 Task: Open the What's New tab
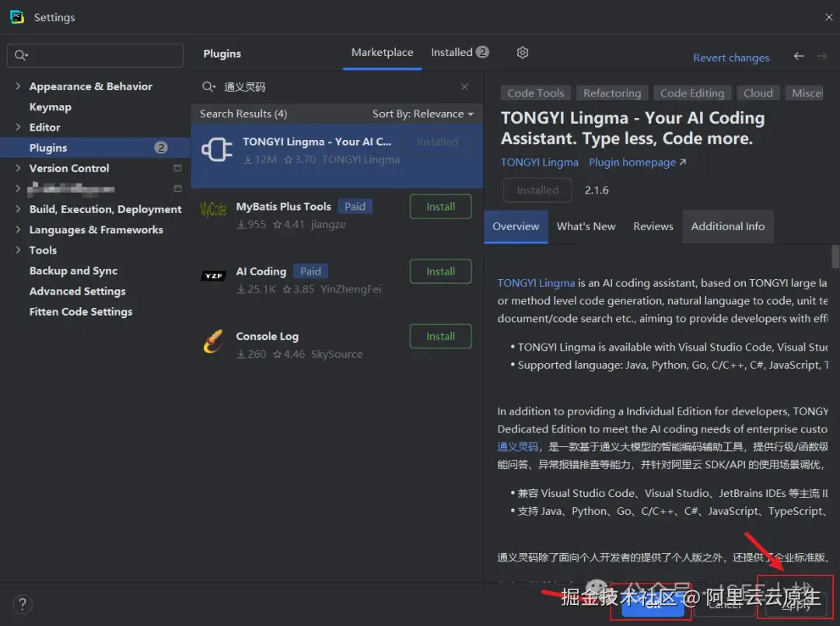586,226
